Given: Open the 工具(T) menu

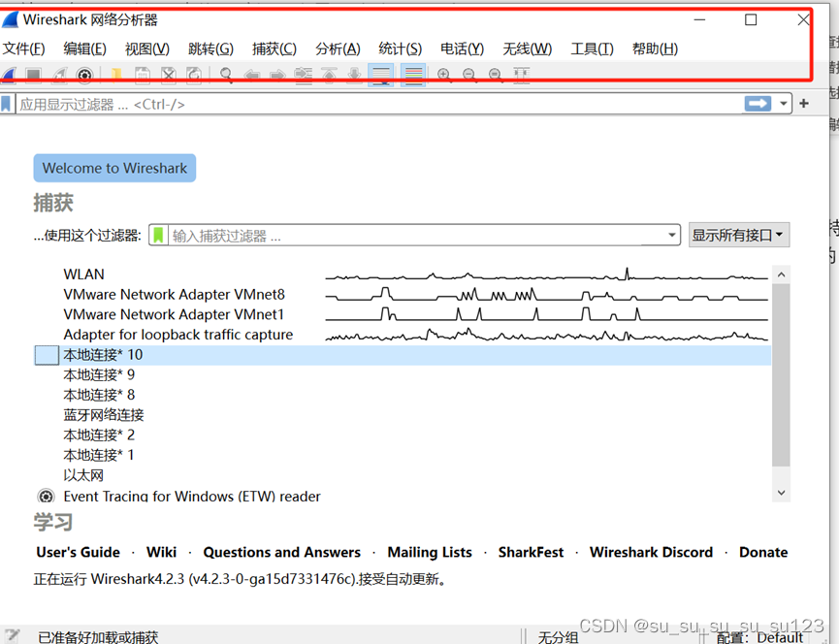Looking at the screenshot, I should (592, 48).
